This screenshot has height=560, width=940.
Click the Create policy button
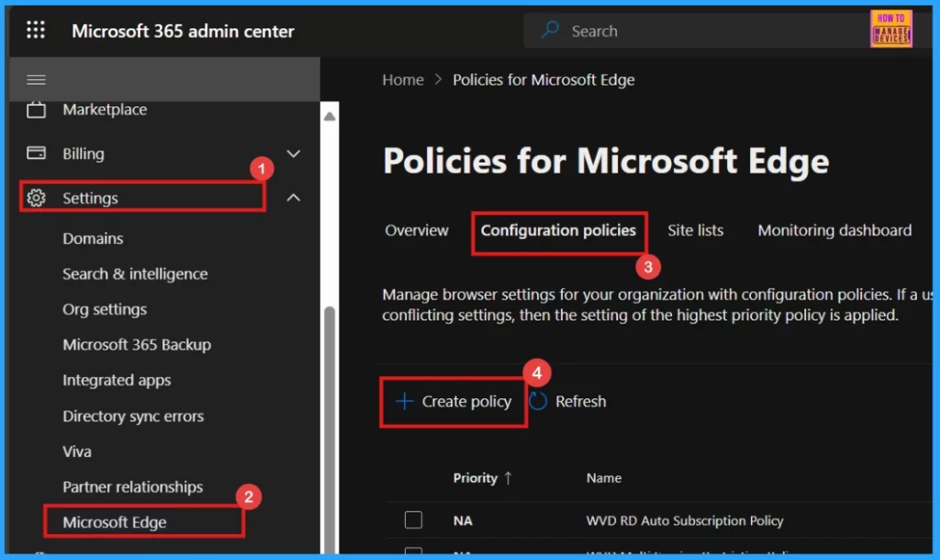point(453,402)
